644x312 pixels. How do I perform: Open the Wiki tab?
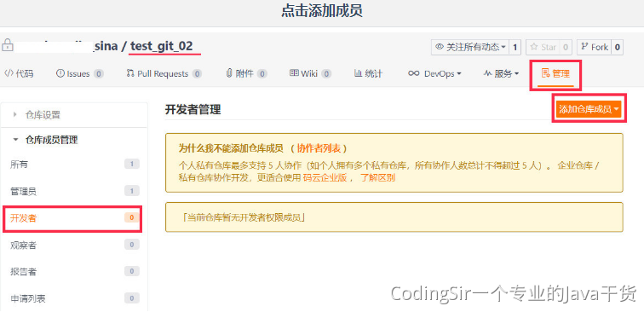[310, 73]
